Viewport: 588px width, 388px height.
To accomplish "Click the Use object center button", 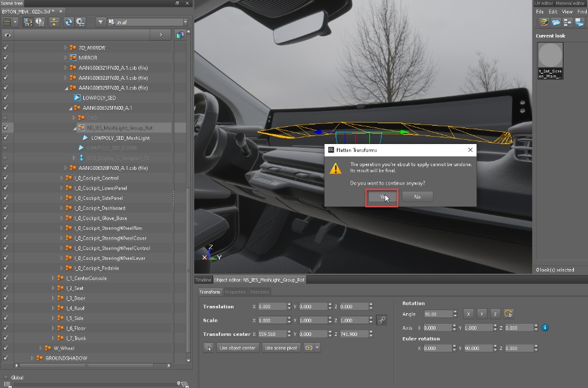I will tap(238, 348).
